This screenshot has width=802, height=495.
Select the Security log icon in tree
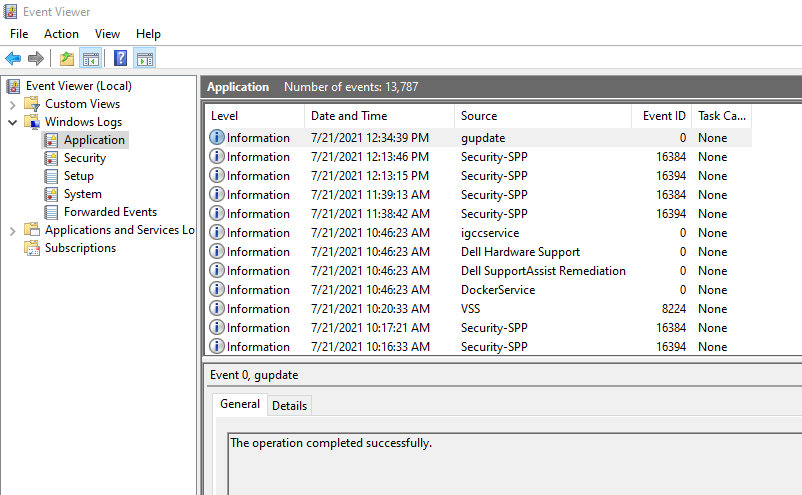click(51, 158)
